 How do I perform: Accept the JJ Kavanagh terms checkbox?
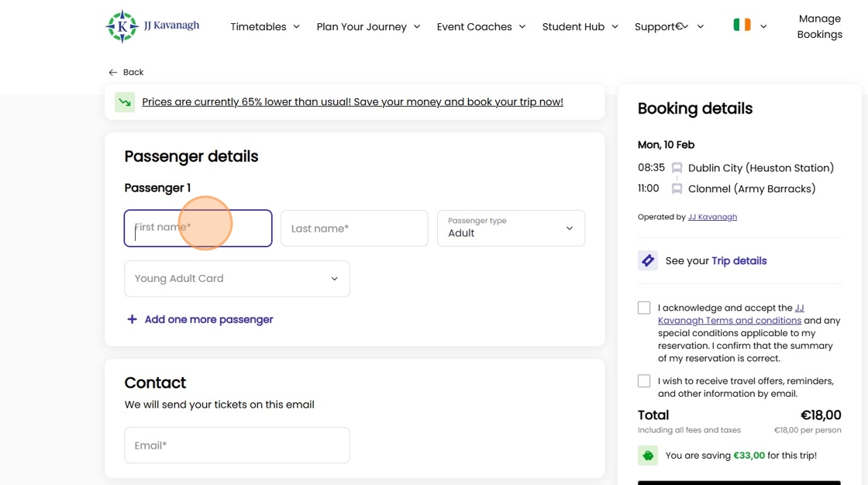click(x=644, y=308)
